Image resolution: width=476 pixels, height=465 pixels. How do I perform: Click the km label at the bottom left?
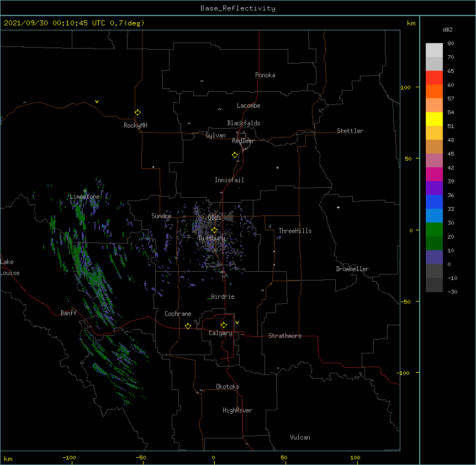8,459
